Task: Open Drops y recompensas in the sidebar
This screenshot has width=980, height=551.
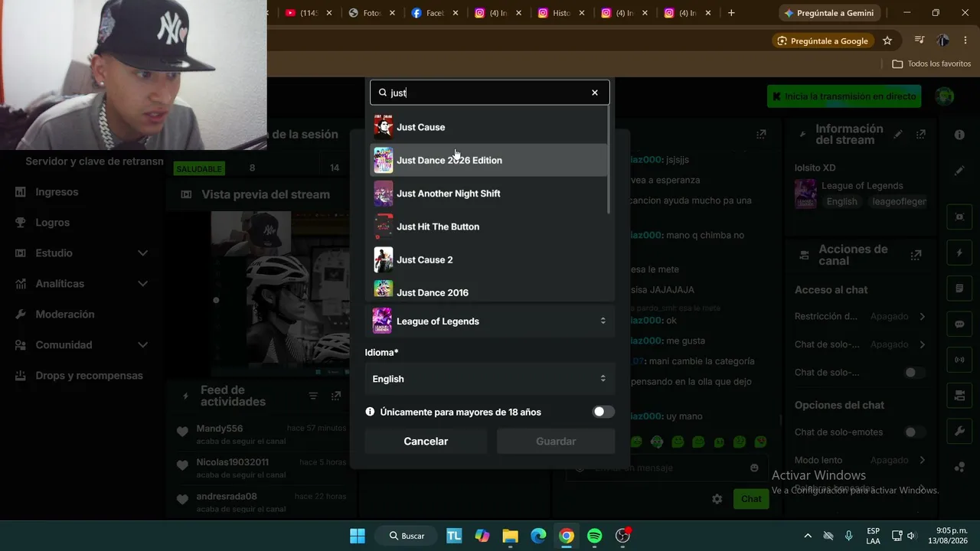Action: [x=89, y=376]
